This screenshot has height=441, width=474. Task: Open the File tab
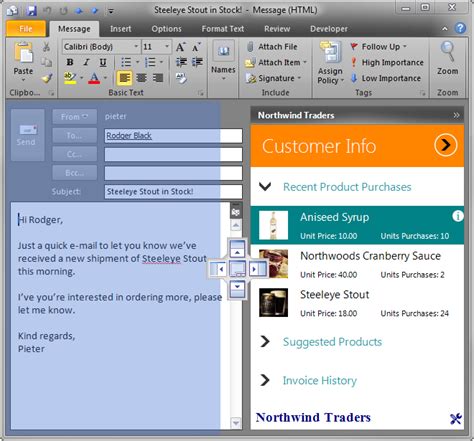coord(26,29)
